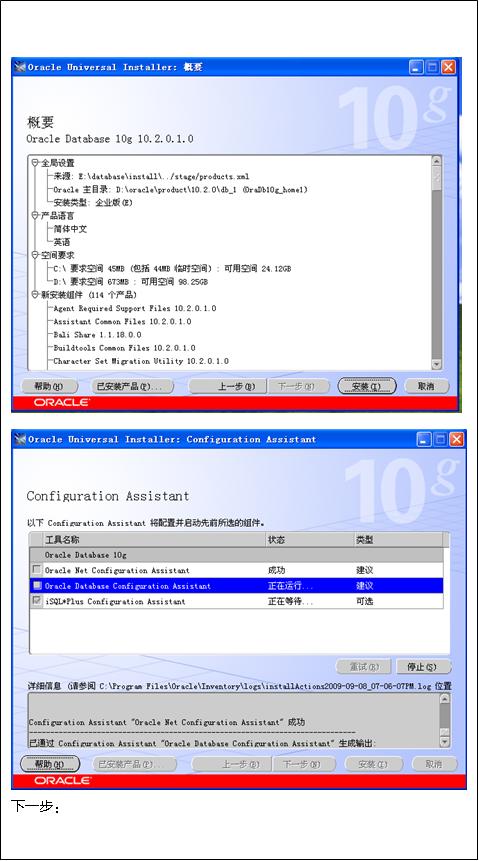The width and height of the screenshot is (479, 861).
Task: Click the 安装(I) button in the summary window
Action: point(366,386)
